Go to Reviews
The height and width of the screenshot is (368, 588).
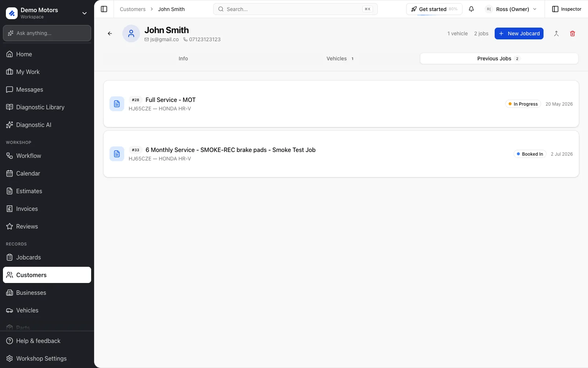coord(47,226)
